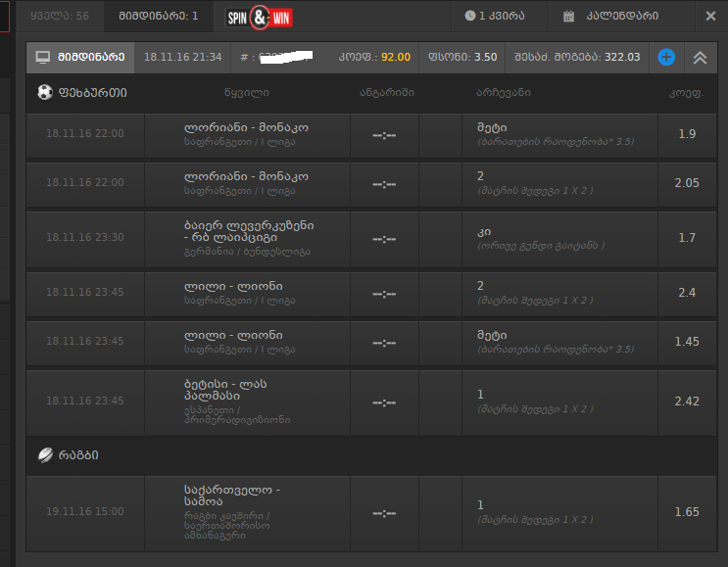Click the მიმდინარე status label on ticket
Viewport: 728px width, 567px height.
(91, 57)
